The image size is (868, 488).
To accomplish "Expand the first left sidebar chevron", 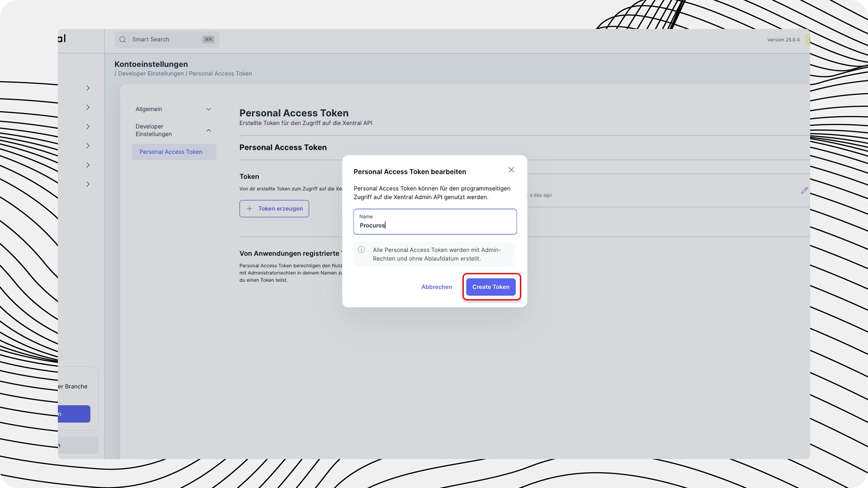I will 88,88.
